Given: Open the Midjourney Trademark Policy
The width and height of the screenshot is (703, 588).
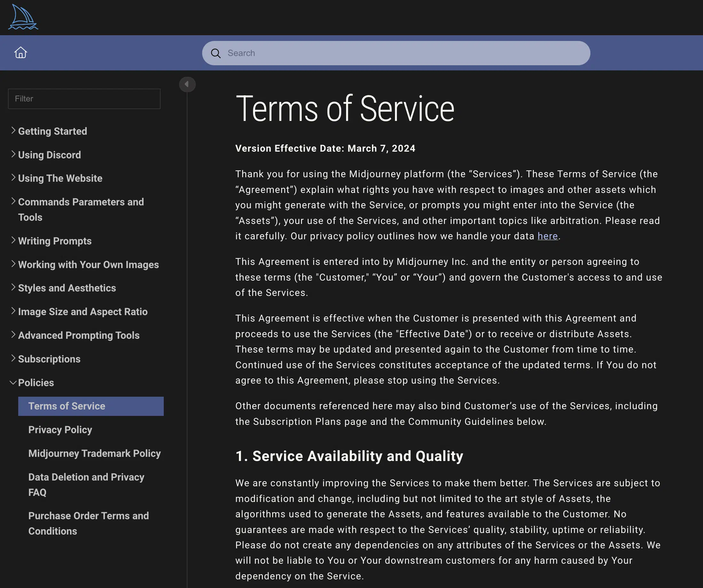Looking at the screenshot, I should 94,453.
